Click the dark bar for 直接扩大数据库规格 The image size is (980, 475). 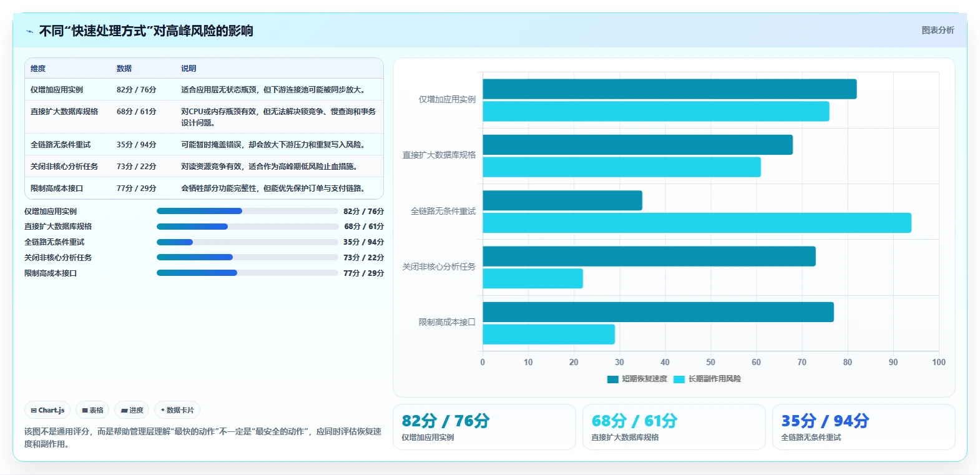[638, 145]
